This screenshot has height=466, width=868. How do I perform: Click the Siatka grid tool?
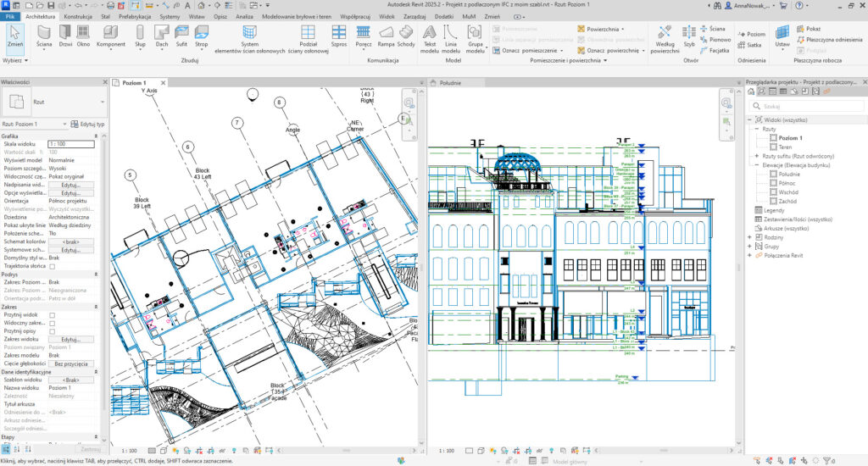(751, 47)
